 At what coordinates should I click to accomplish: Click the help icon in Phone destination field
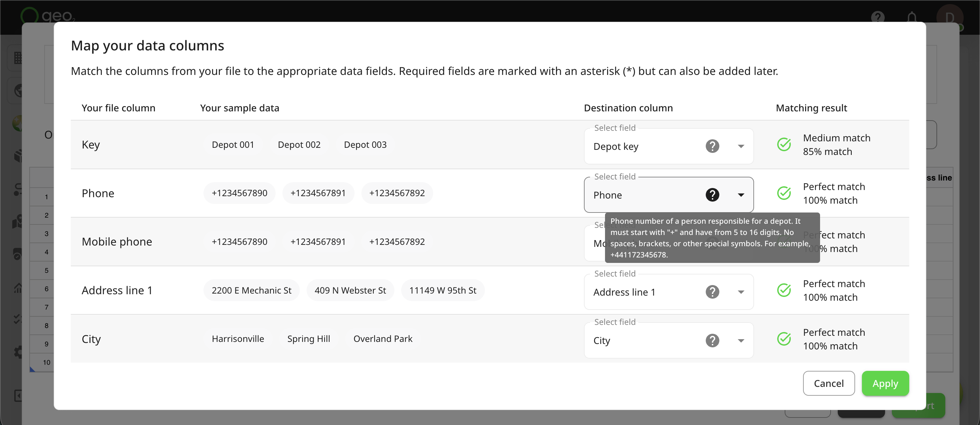click(x=712, y=195)
